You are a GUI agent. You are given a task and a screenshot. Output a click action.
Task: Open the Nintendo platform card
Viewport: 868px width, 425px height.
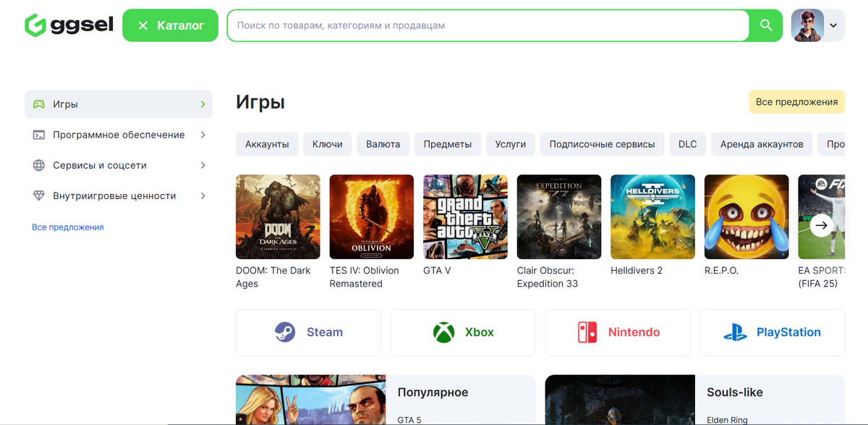tap(618, 332)
